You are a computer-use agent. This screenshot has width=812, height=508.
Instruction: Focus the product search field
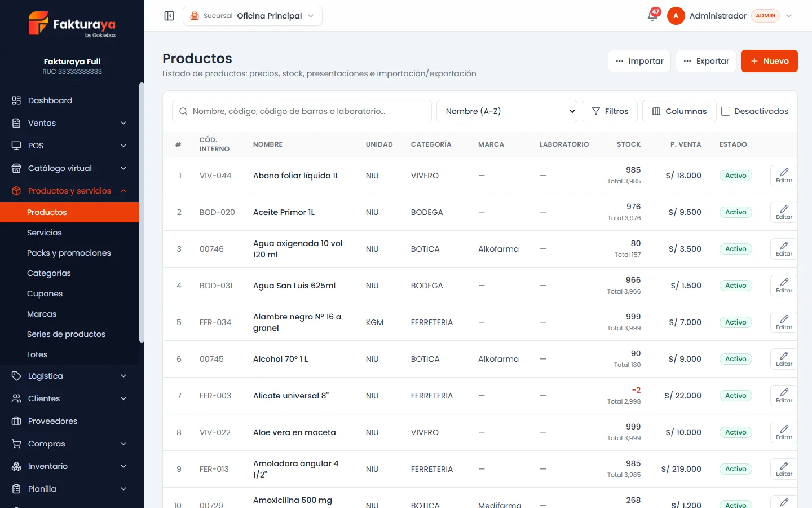tap(302, 111)
